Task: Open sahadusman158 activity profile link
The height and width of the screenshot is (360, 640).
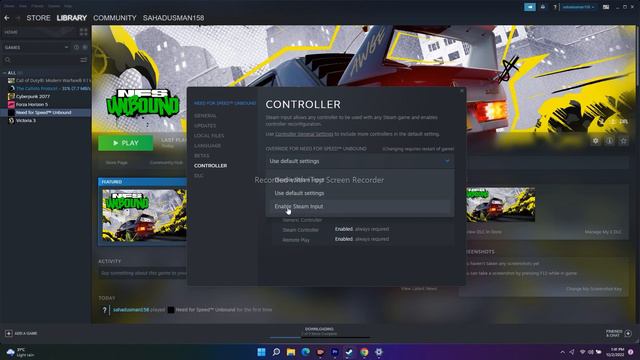Action: pyautogui.click(x=131, y=310)
